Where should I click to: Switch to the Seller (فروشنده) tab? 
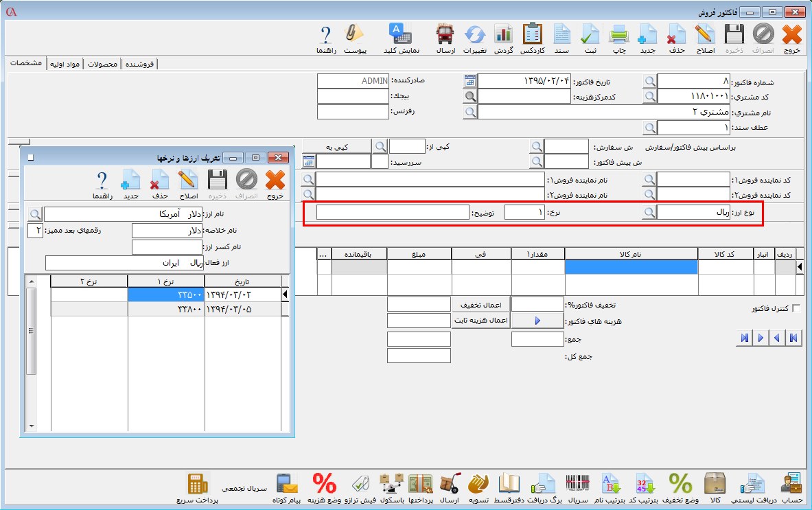pos(139,64)
